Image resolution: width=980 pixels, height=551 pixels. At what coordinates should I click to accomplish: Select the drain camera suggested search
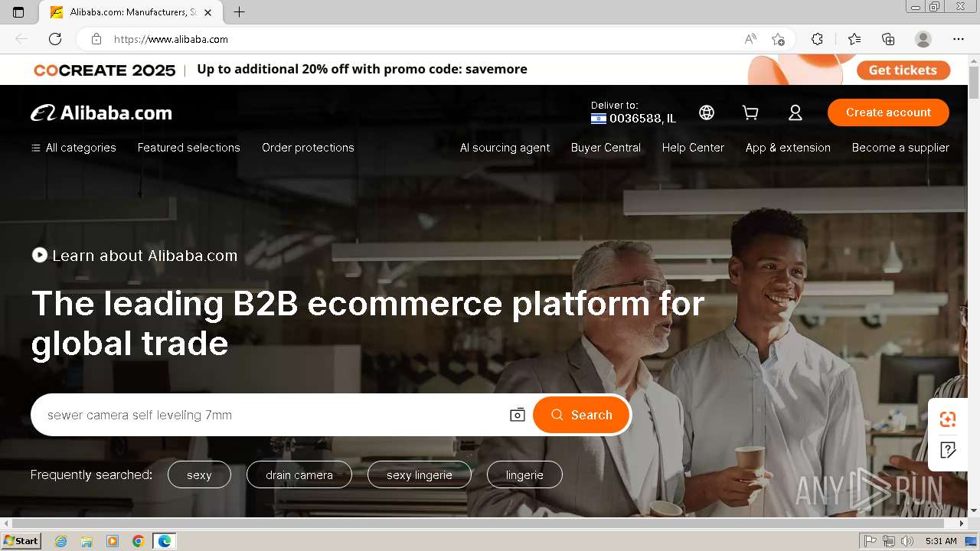click(299, 474)
